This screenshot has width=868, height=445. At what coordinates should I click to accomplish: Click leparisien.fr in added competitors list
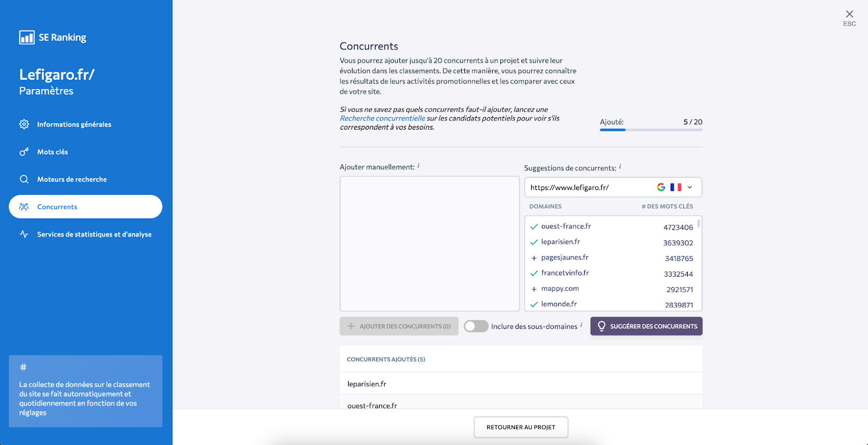tap(367, 384)
